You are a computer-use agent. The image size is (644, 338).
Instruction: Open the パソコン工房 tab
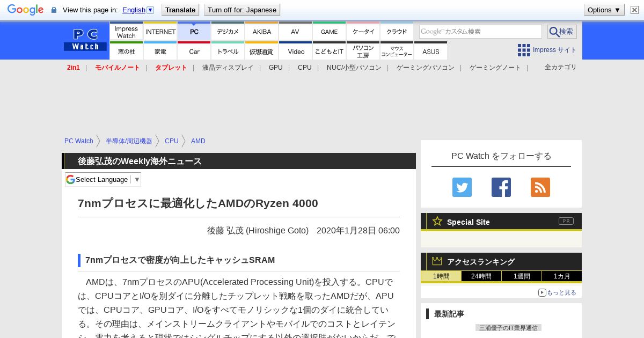click(x=363, y=50)
